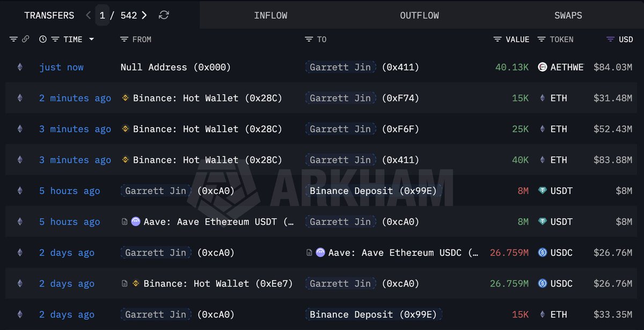
Task: Open the TO column filter
Action: point(309,39)
